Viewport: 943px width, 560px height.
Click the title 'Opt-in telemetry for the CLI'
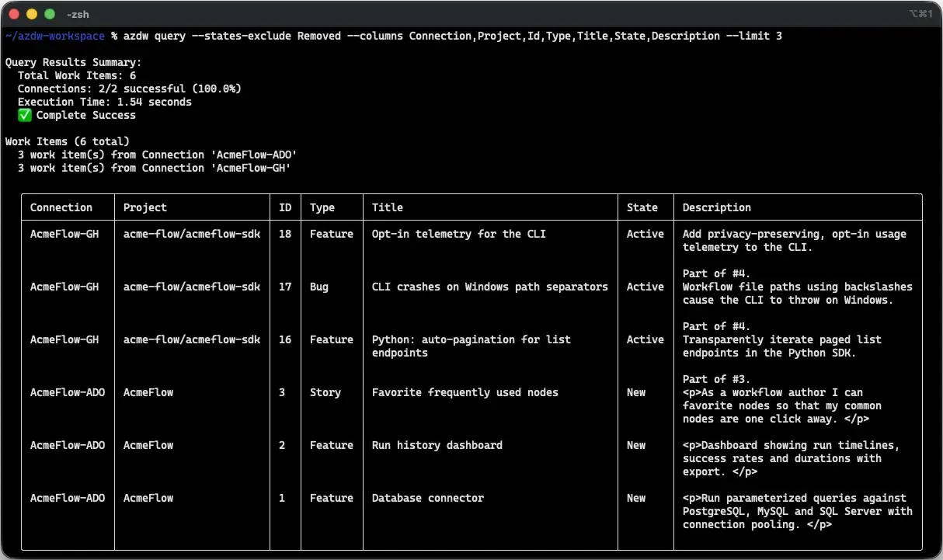(x=459, y=234)
